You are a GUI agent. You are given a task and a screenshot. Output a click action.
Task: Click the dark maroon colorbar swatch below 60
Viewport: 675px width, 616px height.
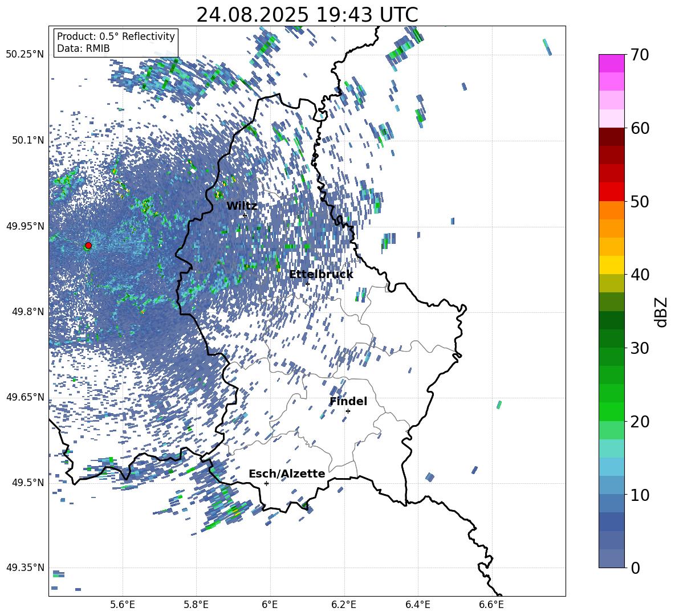coord(611,136)
